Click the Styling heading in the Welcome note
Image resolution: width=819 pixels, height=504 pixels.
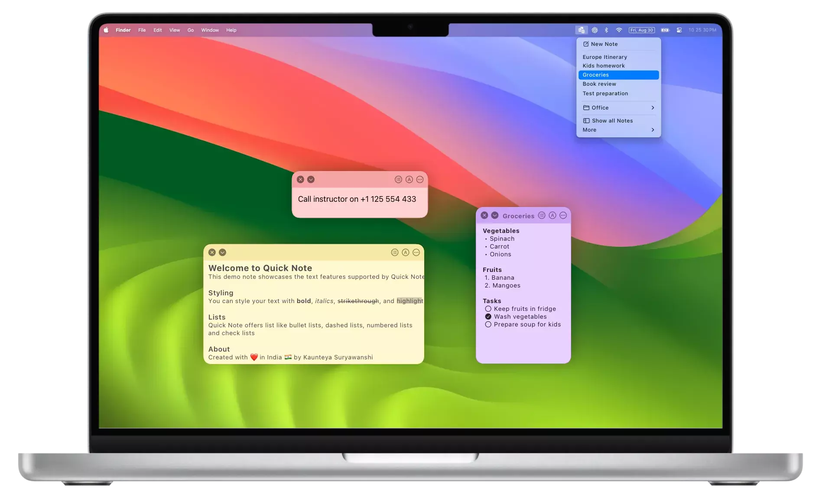221,293
